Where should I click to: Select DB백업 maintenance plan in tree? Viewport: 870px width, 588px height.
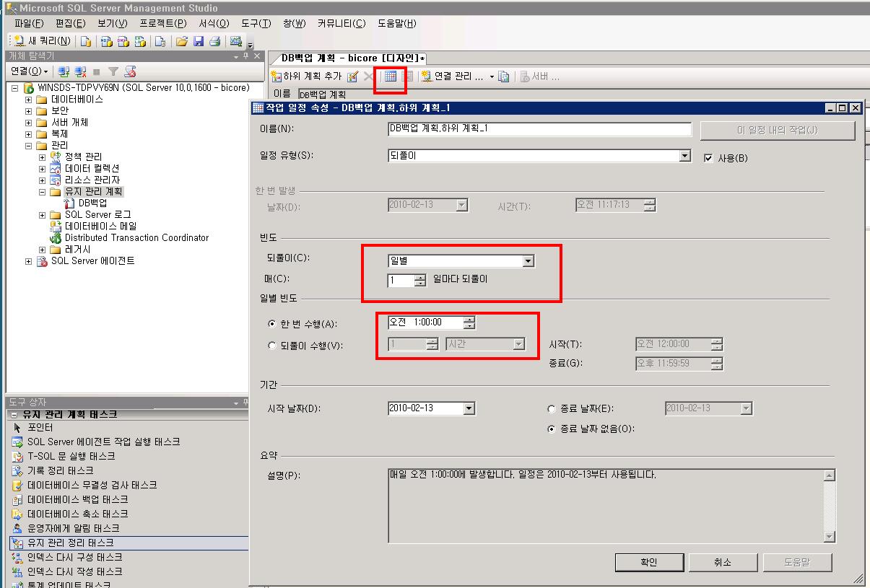(86, 203)
